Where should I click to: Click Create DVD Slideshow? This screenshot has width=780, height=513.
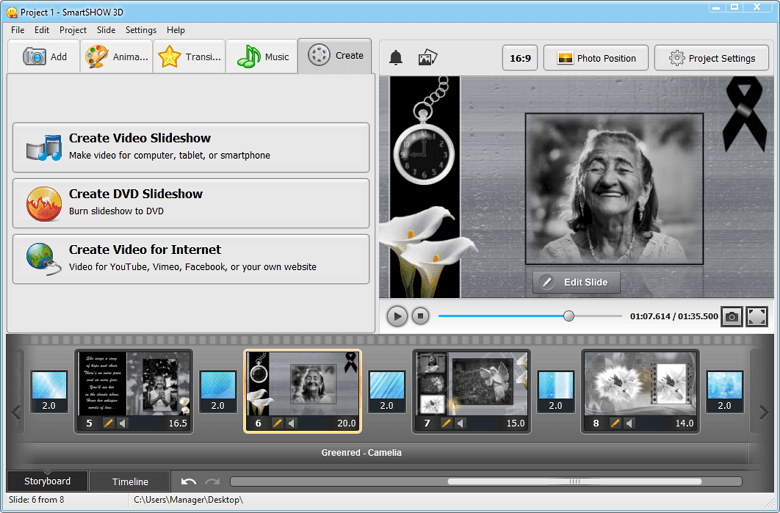click(x=191, y=204)
